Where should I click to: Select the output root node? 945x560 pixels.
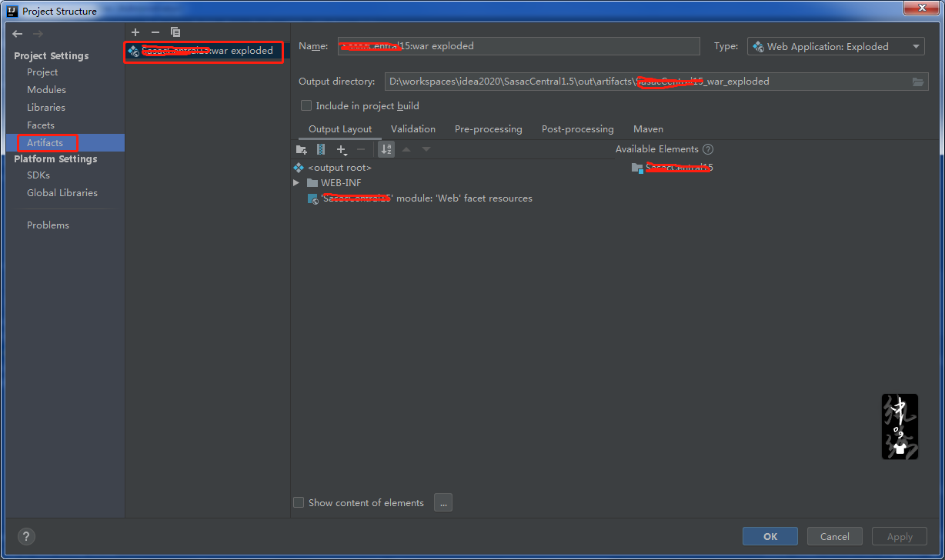click(332, 167)
